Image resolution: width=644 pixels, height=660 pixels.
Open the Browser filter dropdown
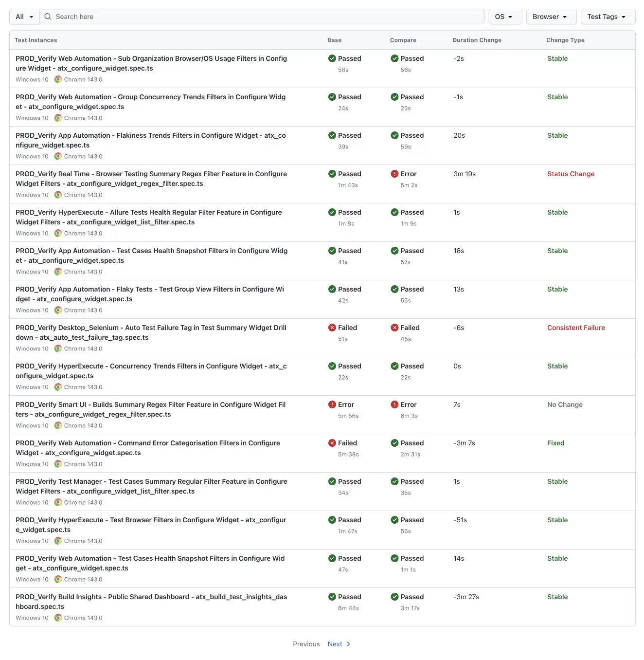coord(551,17)
